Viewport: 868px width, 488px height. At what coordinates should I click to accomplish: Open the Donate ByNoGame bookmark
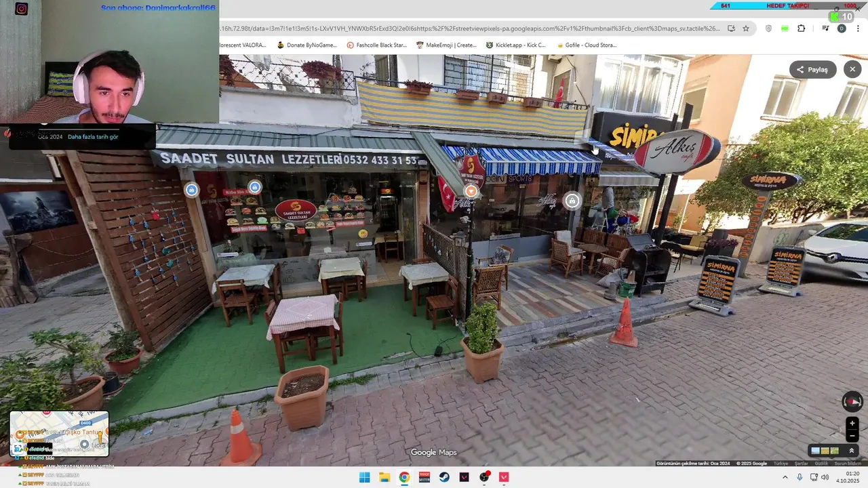(307, 45)
